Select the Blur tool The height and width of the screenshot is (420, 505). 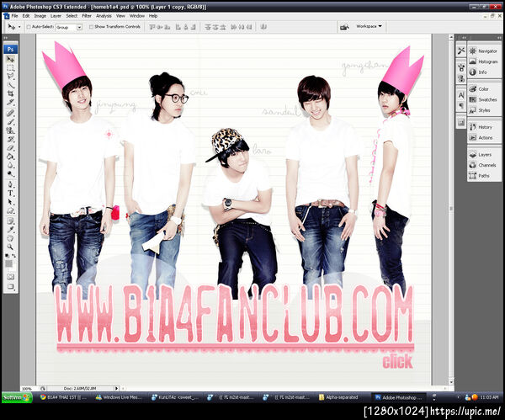(11, 165)
